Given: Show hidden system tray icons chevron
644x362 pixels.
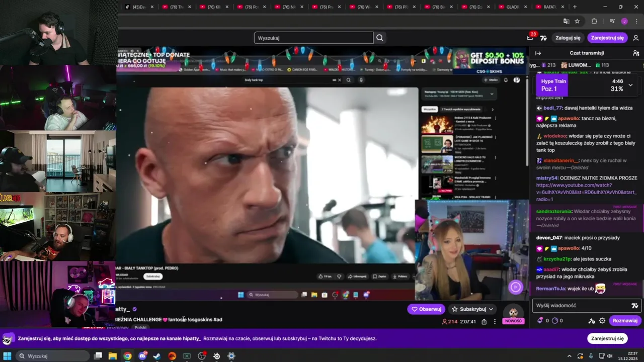Looking at the screenshot, I should point(570,356).
